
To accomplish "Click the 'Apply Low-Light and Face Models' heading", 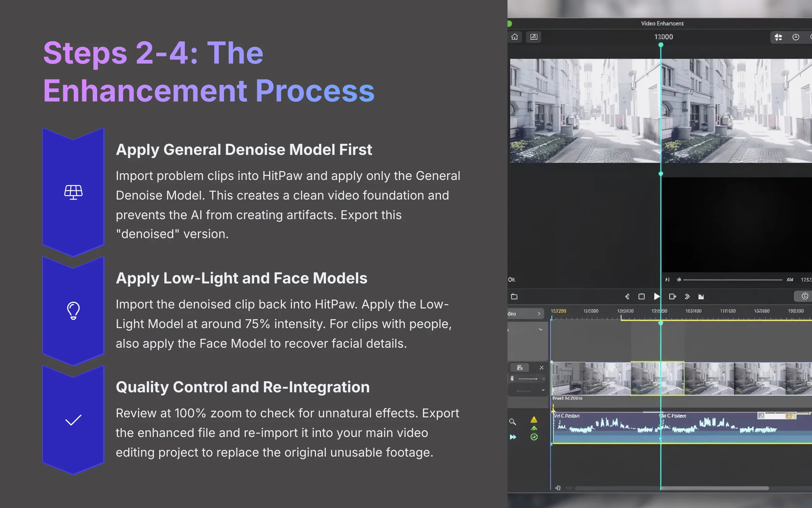I will coord(241,278).
